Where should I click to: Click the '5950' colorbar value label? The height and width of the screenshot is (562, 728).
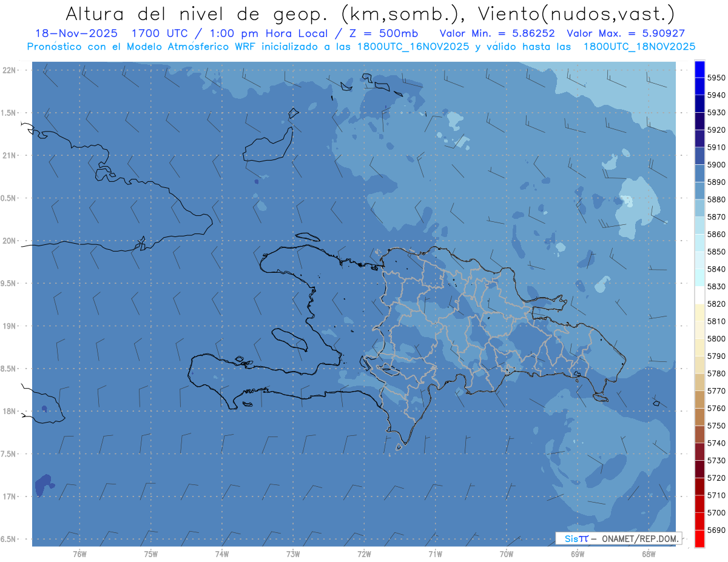[x=716, y=78]
